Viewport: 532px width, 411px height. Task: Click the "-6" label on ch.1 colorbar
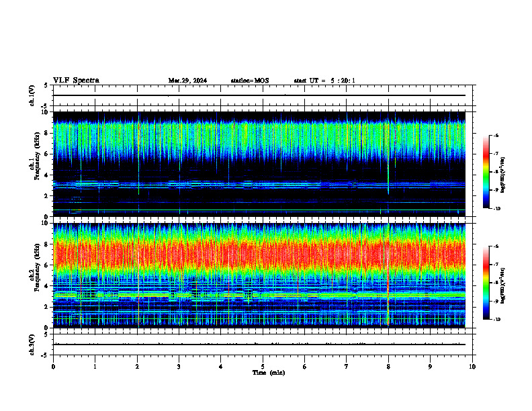(x=496, y=136)
